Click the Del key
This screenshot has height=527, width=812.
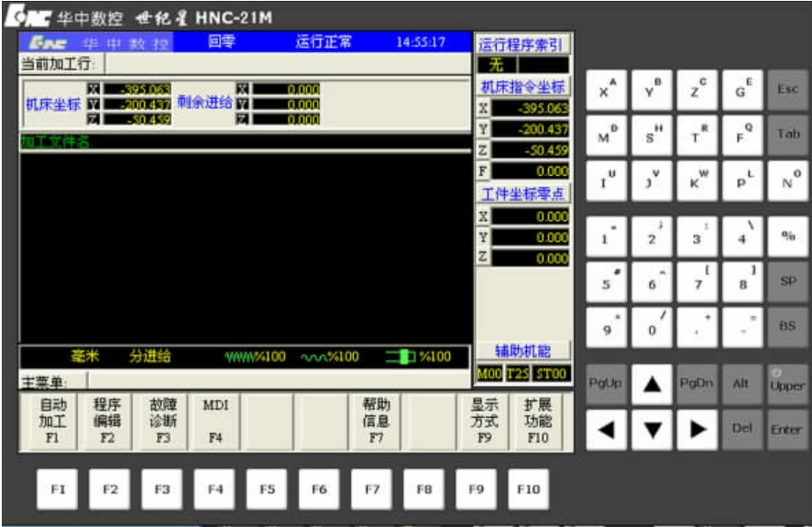[x=742, y=430]
